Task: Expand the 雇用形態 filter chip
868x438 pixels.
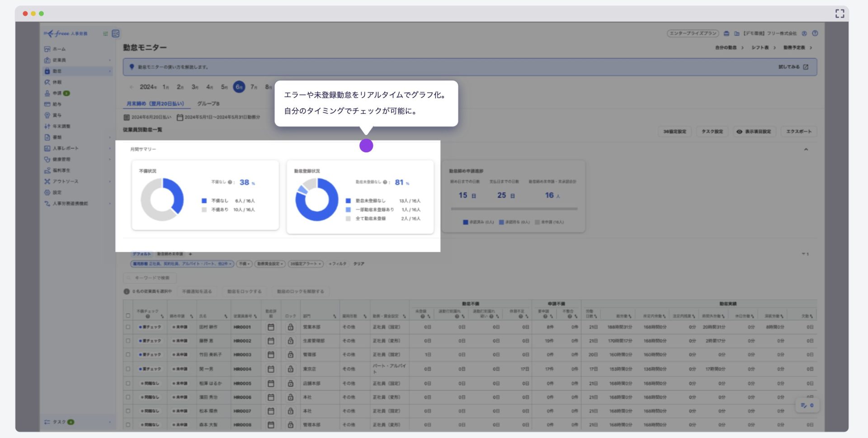Action: 182,264
